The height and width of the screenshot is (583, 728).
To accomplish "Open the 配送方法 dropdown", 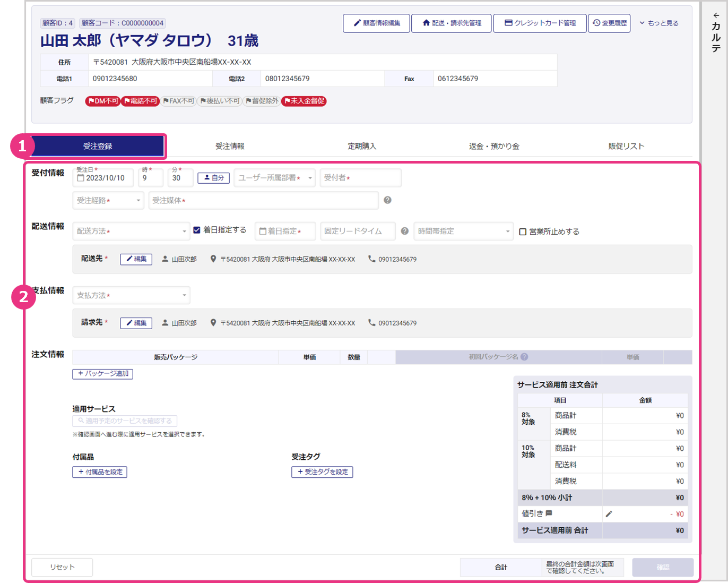I will [131, 231].
